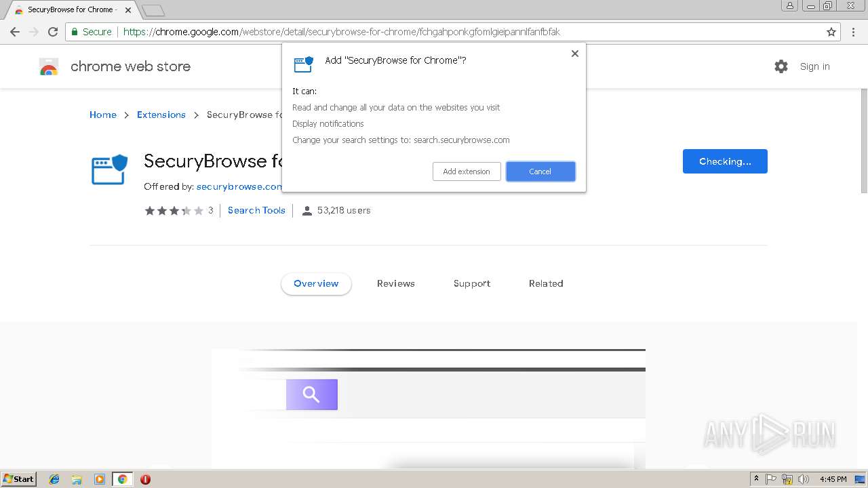The image size is (868, 488).
Task: Open the media player taskbar icon
Action: [x=100, y=479]
